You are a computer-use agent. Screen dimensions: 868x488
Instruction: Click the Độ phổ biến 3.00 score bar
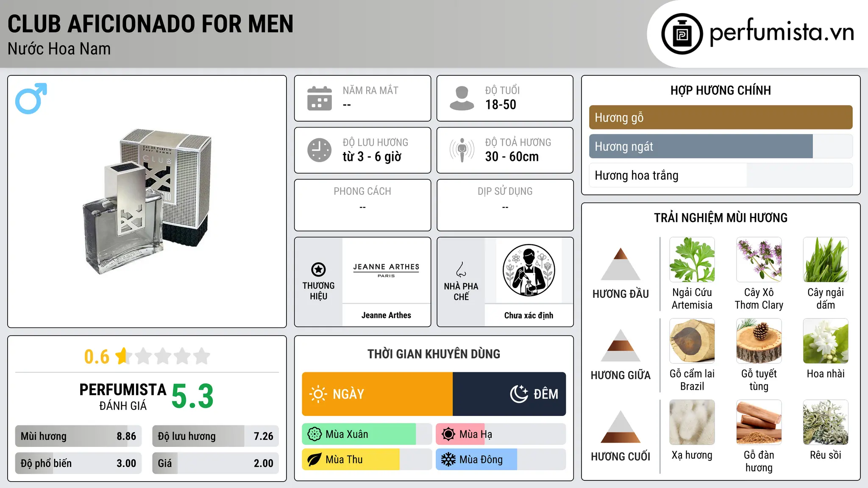coord(78,463)
